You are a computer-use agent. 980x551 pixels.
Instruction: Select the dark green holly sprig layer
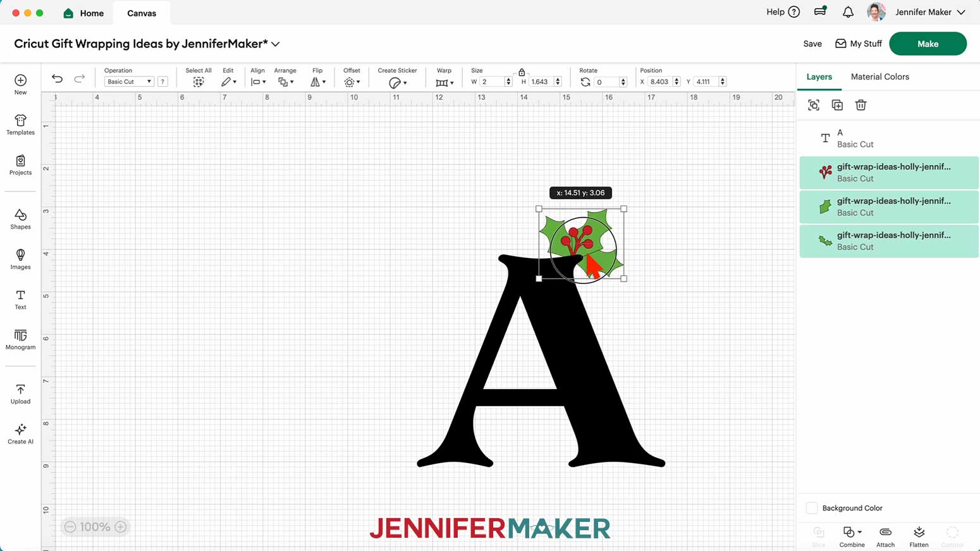(x=889, y=240)
